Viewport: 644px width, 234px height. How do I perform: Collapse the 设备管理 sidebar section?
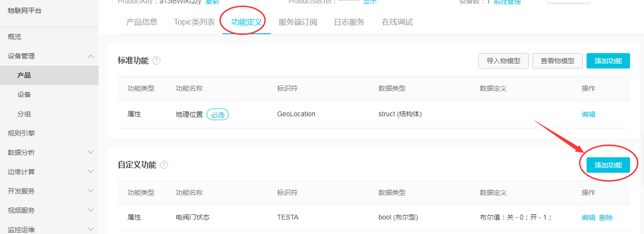point(91,56)
